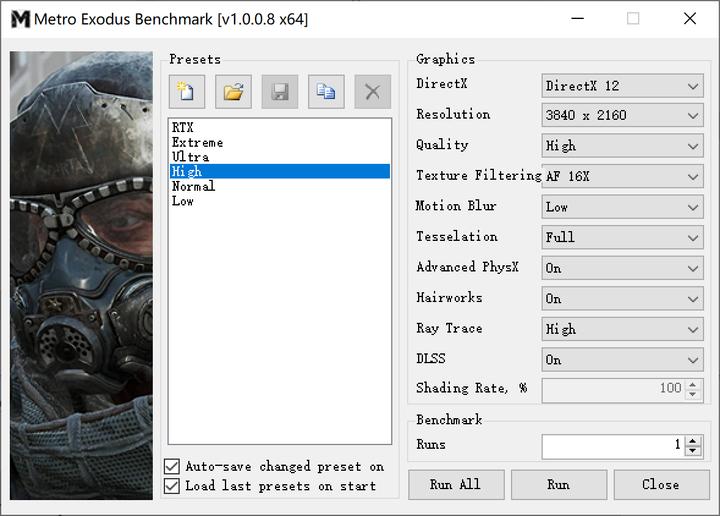Viewport: 720px width, 516px height.
Task: Open the DLSS dropdown
Action: point(622,360)
